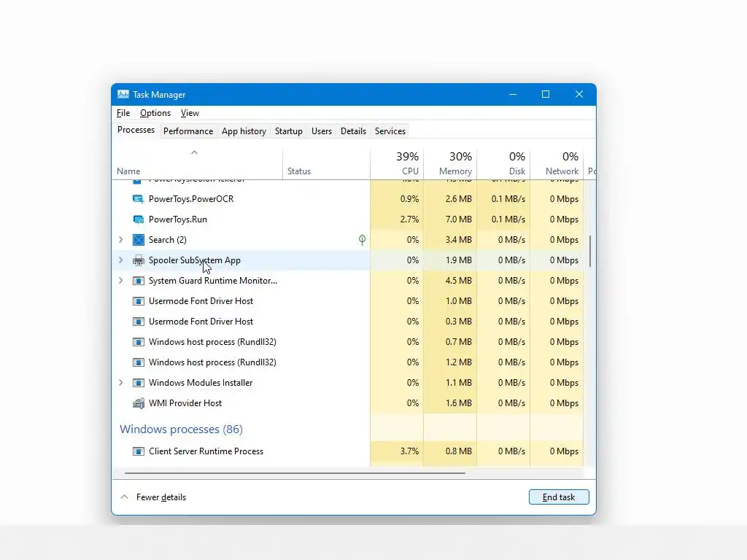Image resolution: width=747 pixels, height=560 pixels.
Task: Expand the Search (2) process group
Action: [121, 240]
